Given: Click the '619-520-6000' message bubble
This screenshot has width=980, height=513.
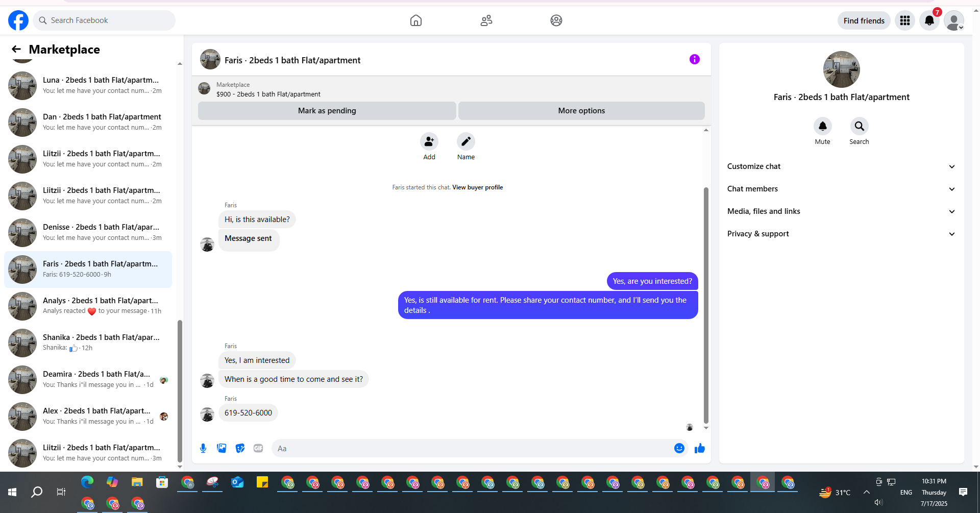Looking at the screenshot, I should click(248, 413).
